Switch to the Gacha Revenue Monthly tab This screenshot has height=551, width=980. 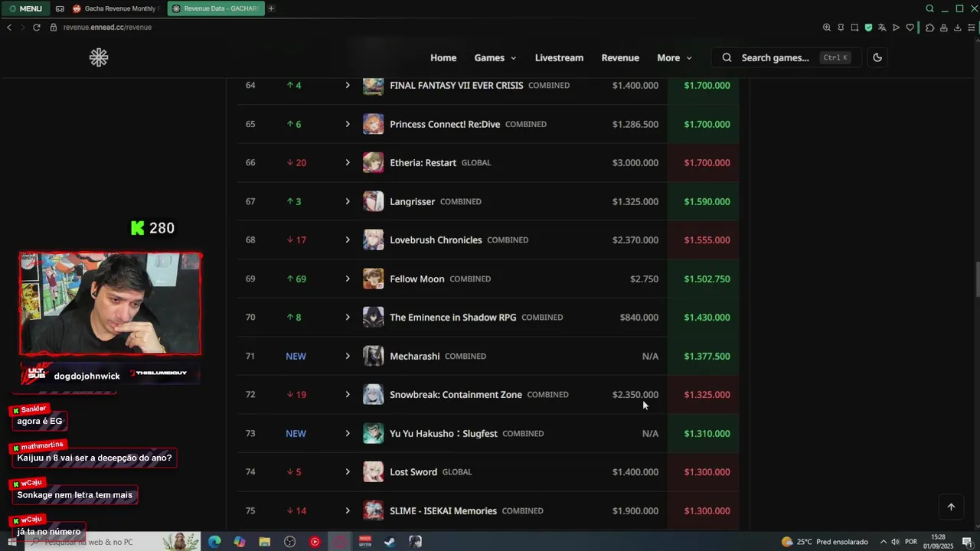click(115, 8)
